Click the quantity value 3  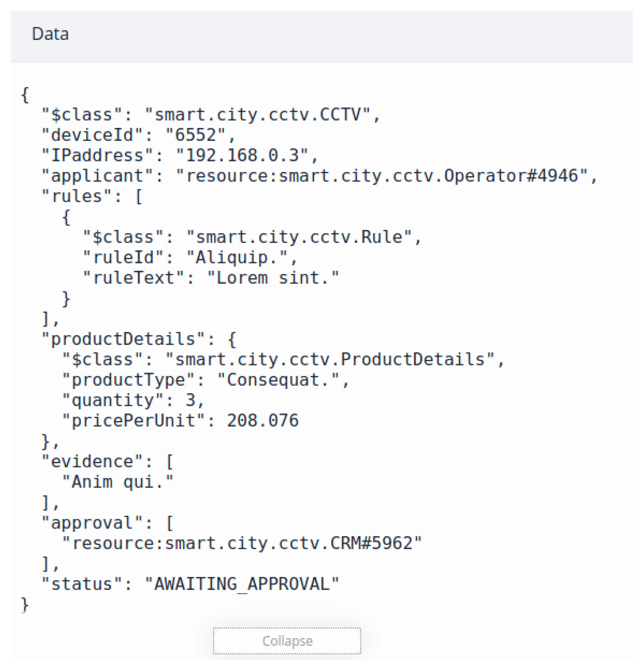coord(191,400)
